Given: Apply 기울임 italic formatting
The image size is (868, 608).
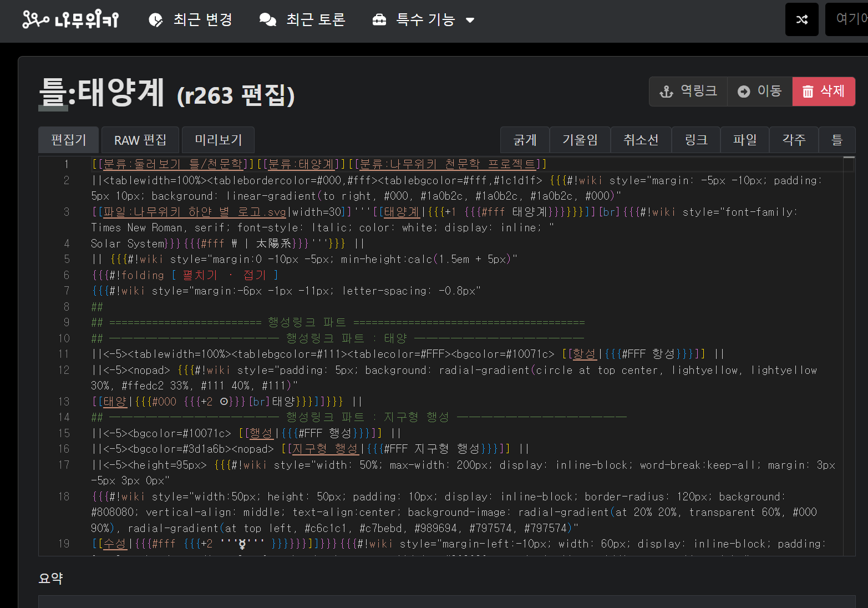Looking at the screenshot, I should point(580,140).
